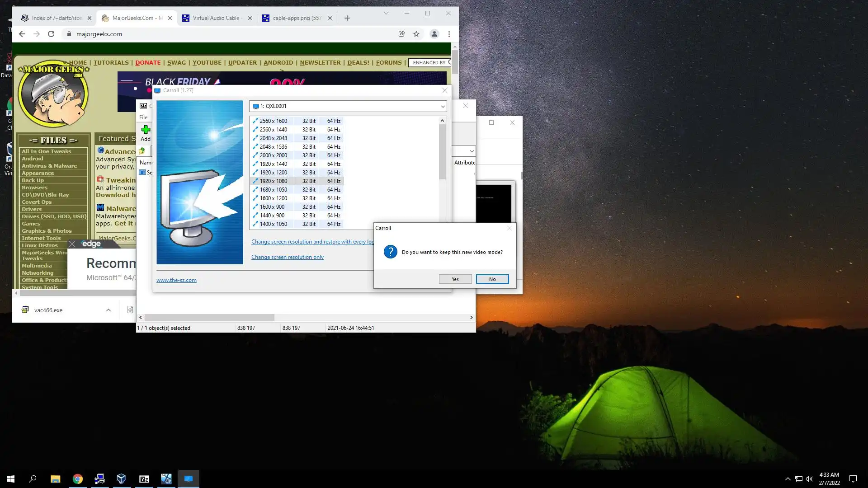Open Chrome profile avatar icon
Screen dimensions: 868x488
(x=434, y=34)
